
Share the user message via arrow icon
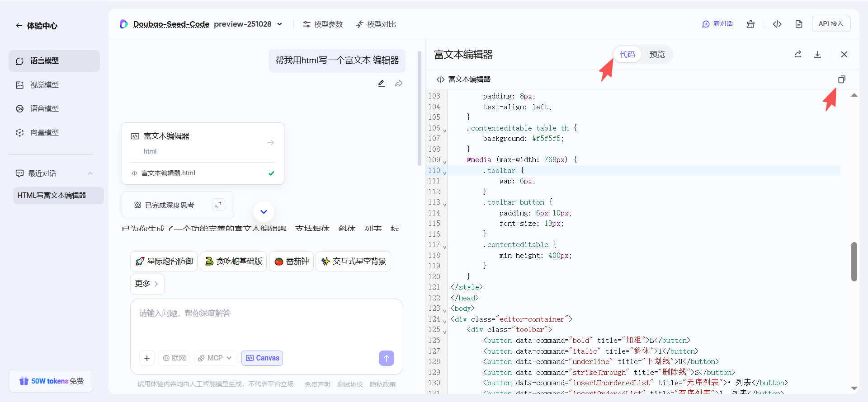399,84
